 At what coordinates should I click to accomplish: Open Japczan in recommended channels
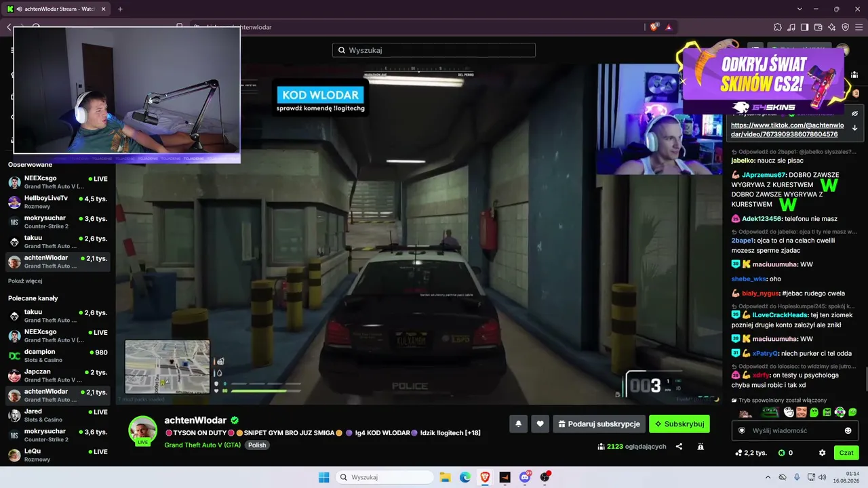pyautogui.click(x=58, y=375)
